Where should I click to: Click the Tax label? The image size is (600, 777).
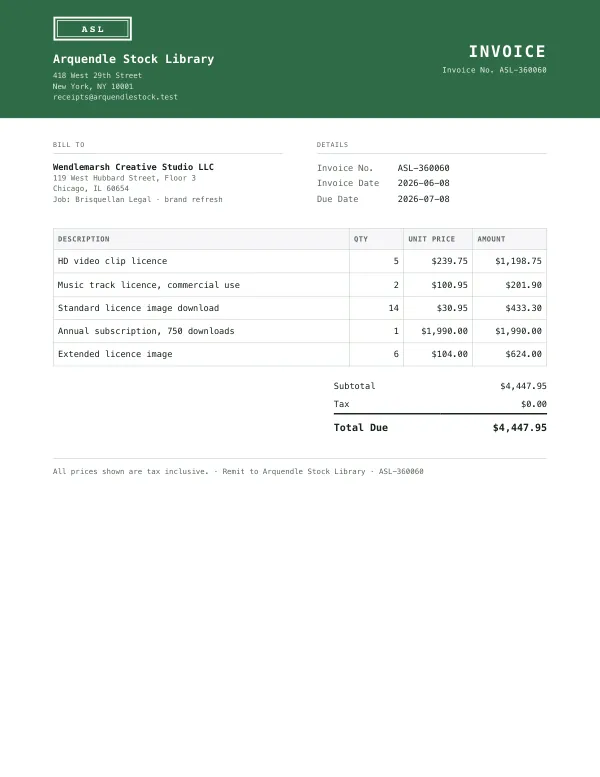click(341, 404)
